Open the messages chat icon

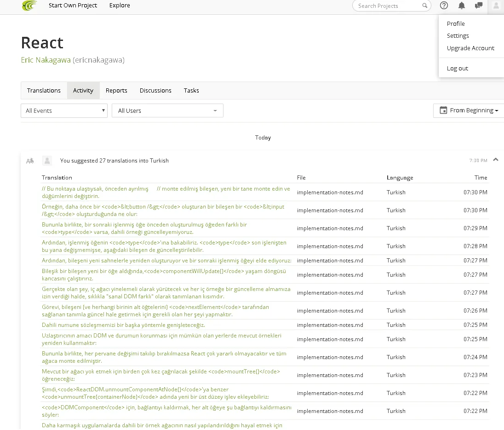tap(479, 6)
